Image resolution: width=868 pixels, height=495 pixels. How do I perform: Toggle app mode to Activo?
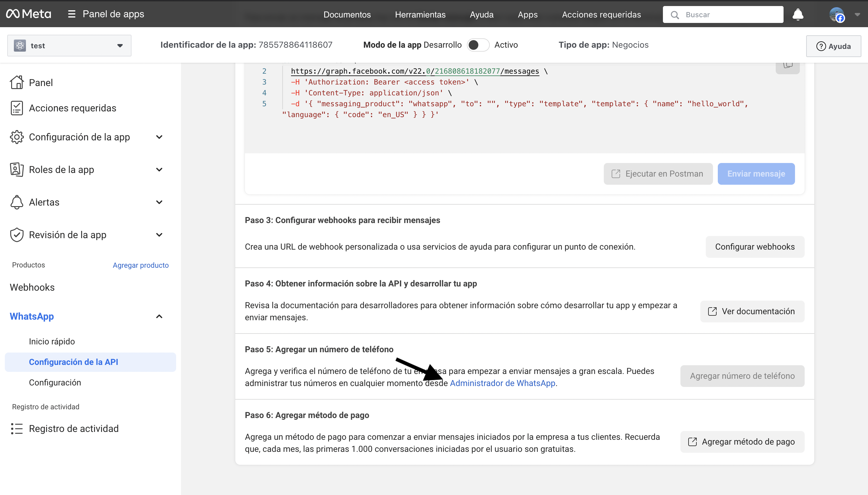478,45
